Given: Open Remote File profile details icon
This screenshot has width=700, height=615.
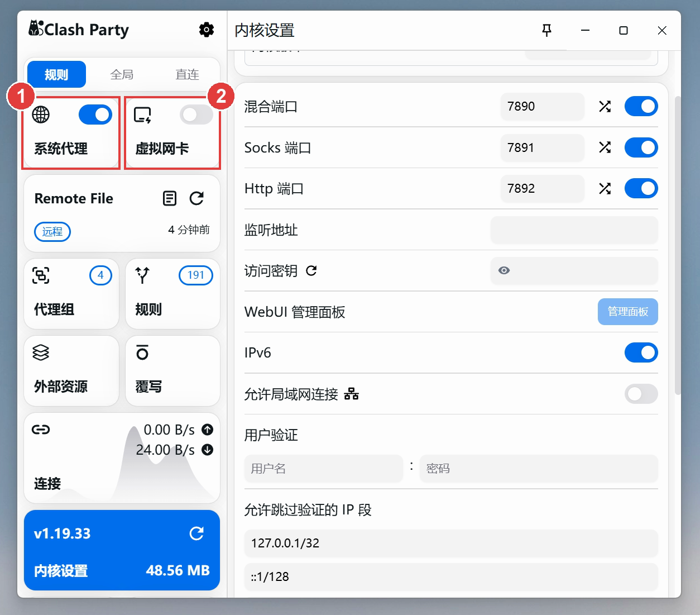Looking at the screenshot, I should click(170, 198).
